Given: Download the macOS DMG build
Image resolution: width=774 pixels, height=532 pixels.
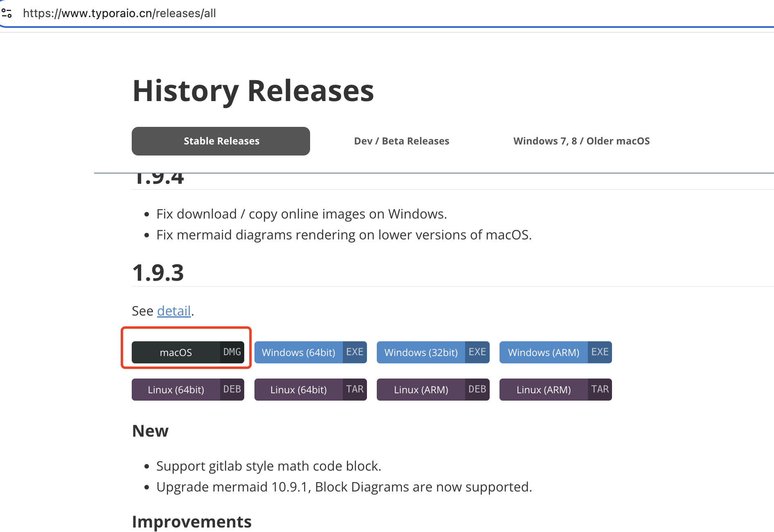Looking at the screenshot, I should (x=188, y=352).
